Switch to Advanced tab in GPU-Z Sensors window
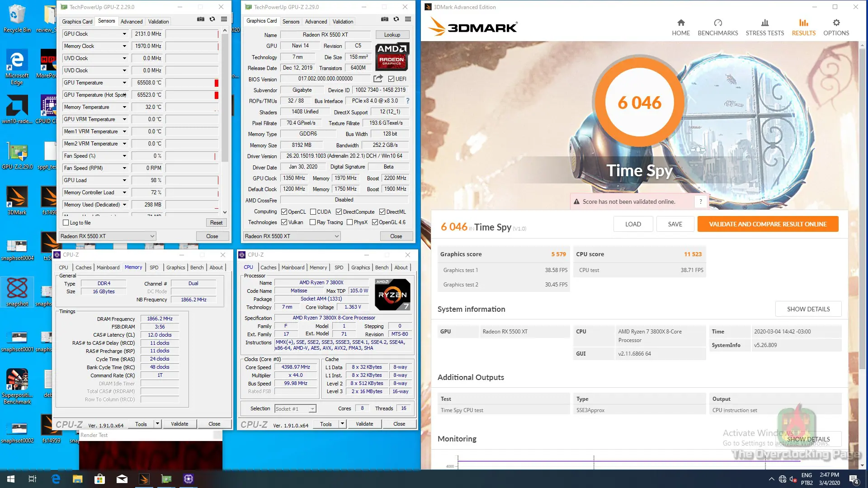 point(132,22)
